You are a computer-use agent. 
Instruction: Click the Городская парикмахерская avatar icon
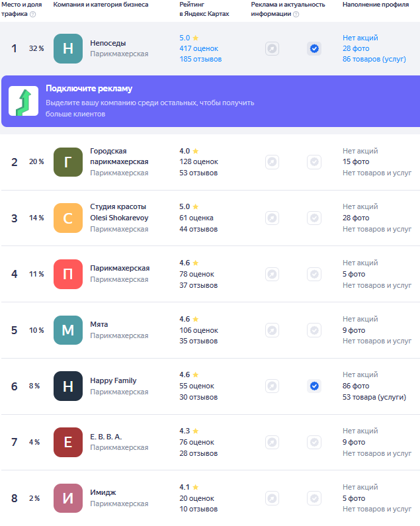click(68, 162)
